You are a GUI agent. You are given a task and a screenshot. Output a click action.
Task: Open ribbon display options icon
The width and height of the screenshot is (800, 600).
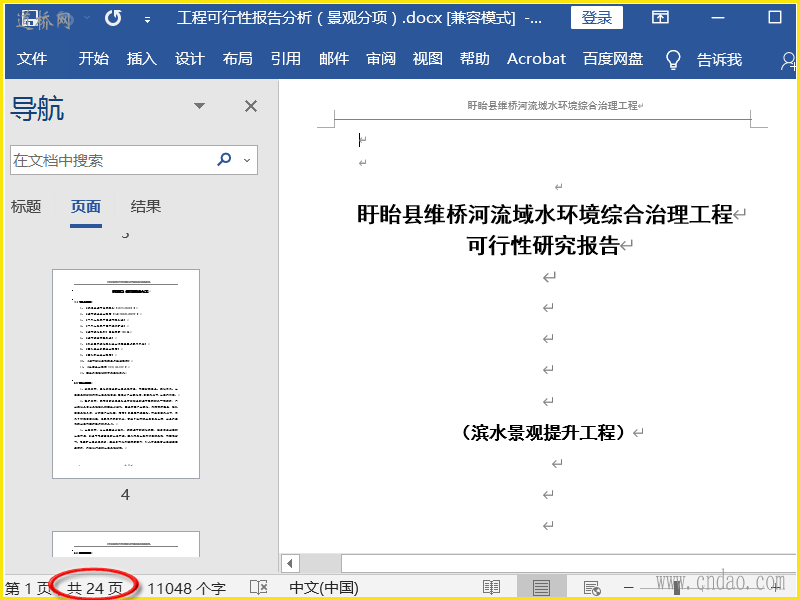660,18
